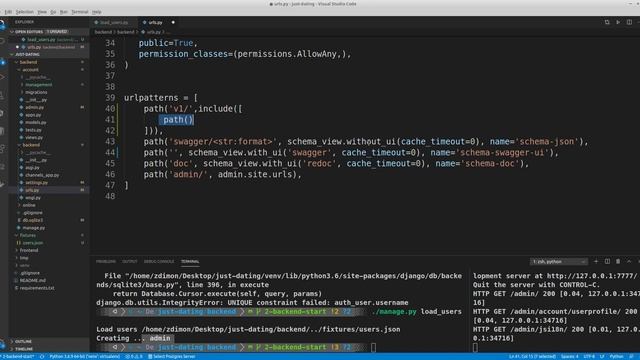Click Select Postgres Server in status bar
The image size is (640, 360).
171,356
